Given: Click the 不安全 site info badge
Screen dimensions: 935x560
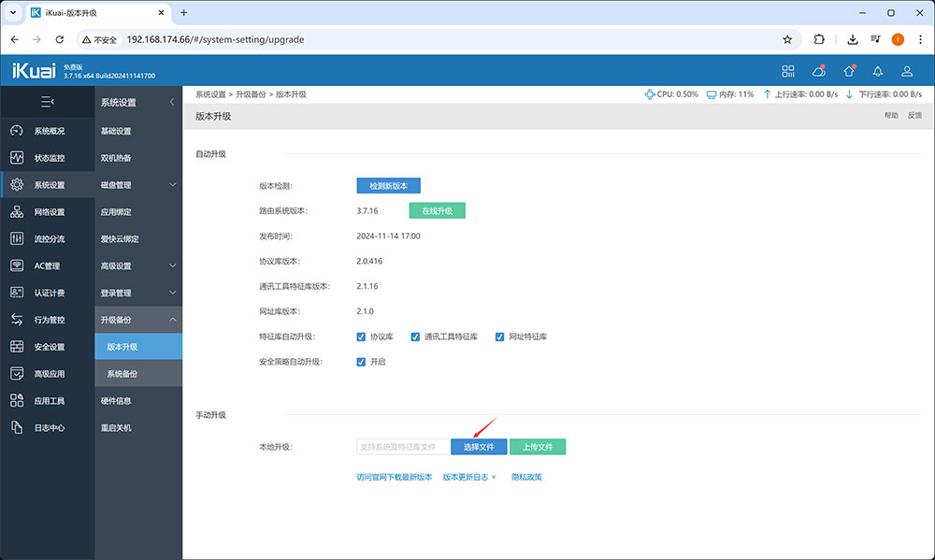Looking at the screenshot, I should pos(100,39).
